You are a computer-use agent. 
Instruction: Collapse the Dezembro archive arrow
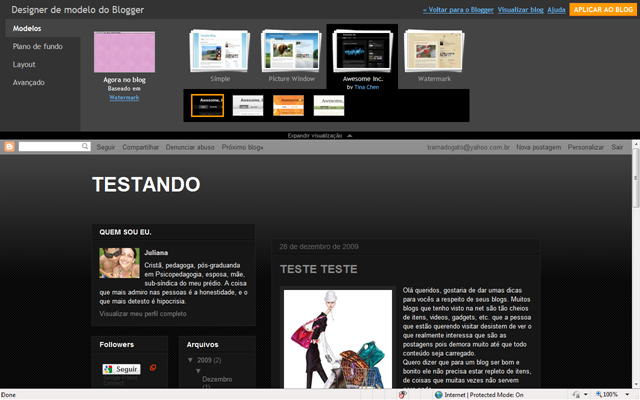tap(198, 371)
